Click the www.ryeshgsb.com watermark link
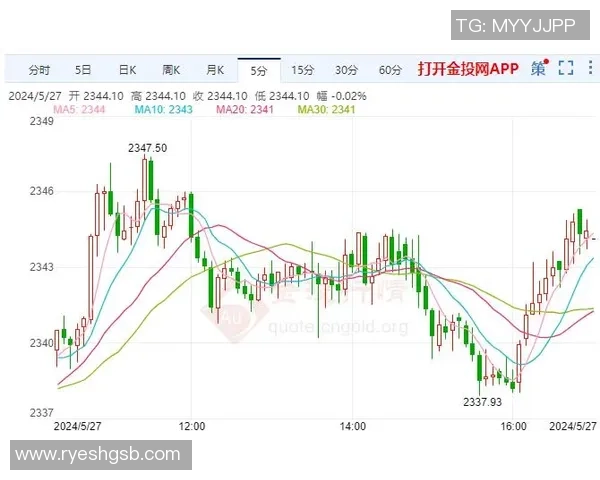600x480 pixels. [97, 455]
